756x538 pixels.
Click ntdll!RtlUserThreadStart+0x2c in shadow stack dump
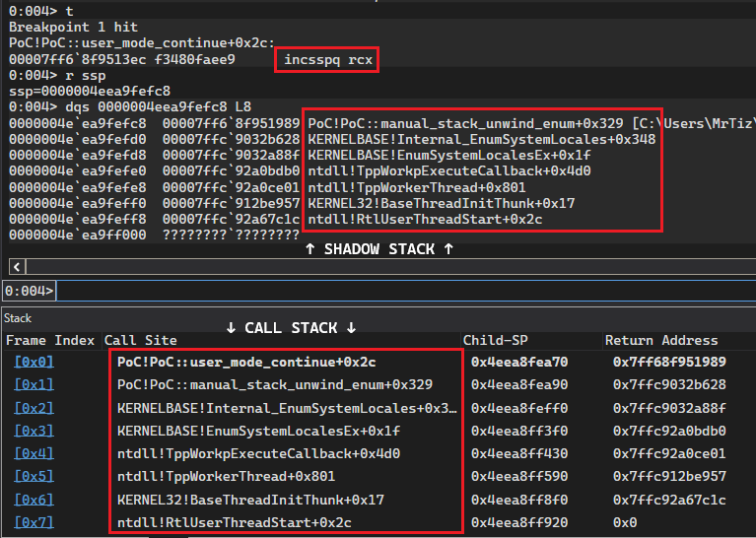425,220
